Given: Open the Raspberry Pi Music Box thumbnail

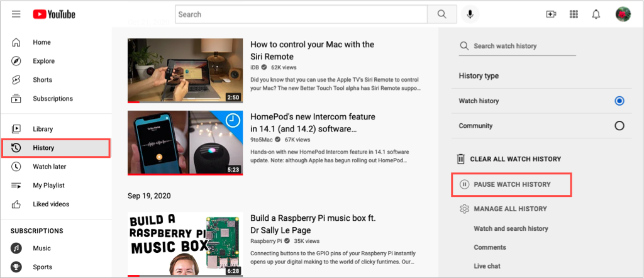Looking at the screenshot, I should (x=186, y=244).
